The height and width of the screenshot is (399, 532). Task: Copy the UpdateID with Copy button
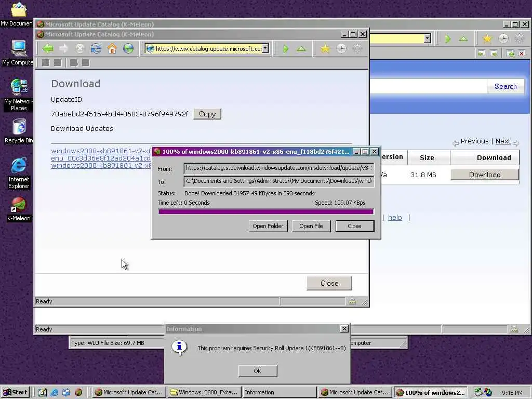[x=207, y=114]
